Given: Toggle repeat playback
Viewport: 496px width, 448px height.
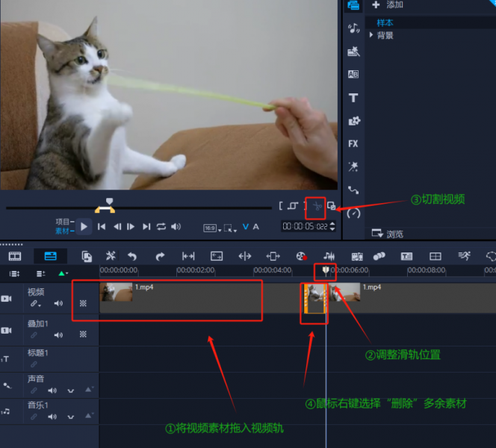Looking at the screenshot, I should tap(161, 227).
